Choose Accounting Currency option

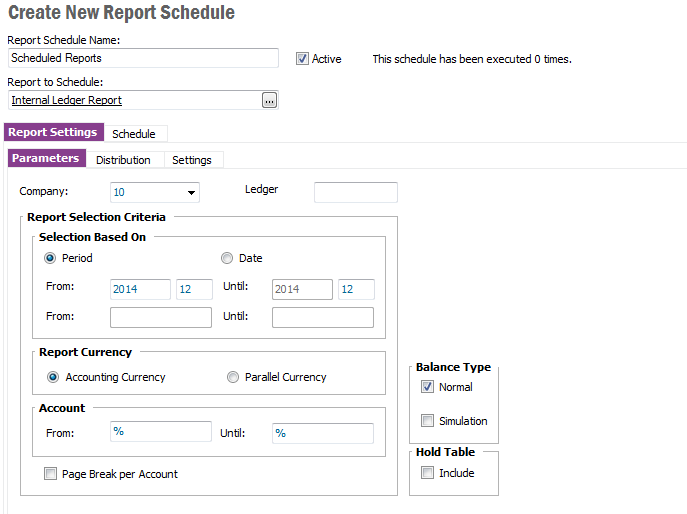click(x=53, y=377)
